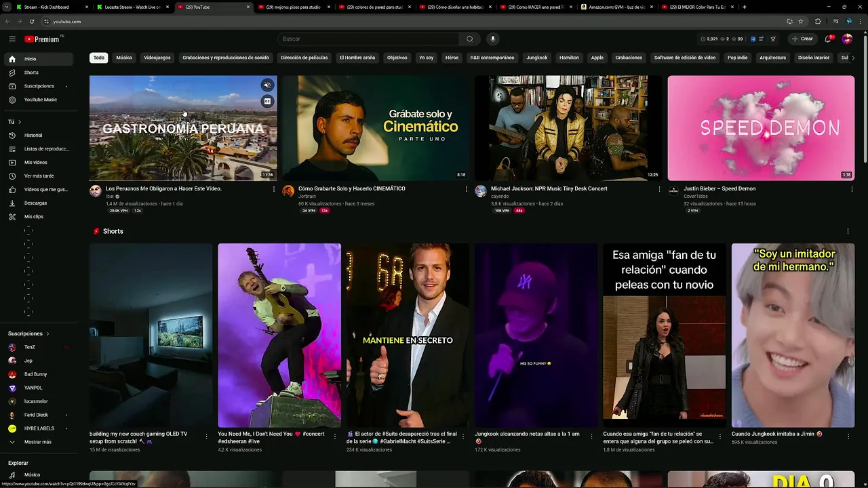Viewport: 868px width, 488px height.
Task: Open the notifications bell
Action: pos(828,39)
